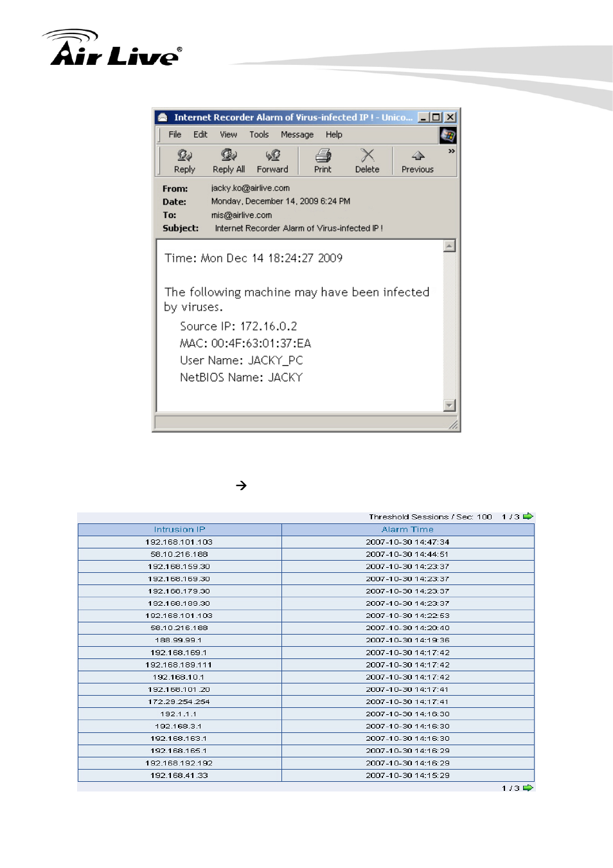This screenshot has height=868, width=613.
Task: Select intrusion IP 192.168.159.30
Action: click(x=179, y=566)
